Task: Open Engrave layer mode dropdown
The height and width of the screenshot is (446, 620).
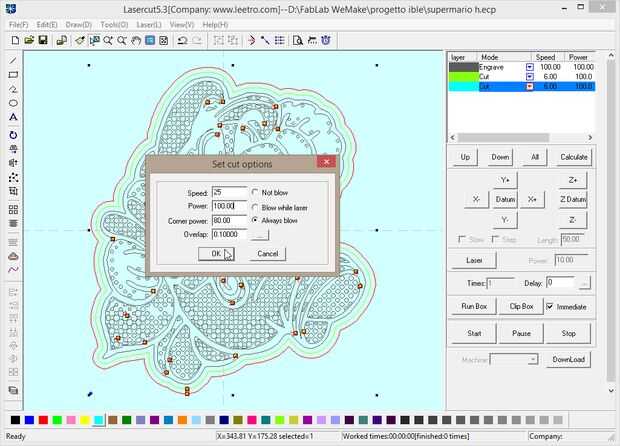Action: tap(530, 67)
